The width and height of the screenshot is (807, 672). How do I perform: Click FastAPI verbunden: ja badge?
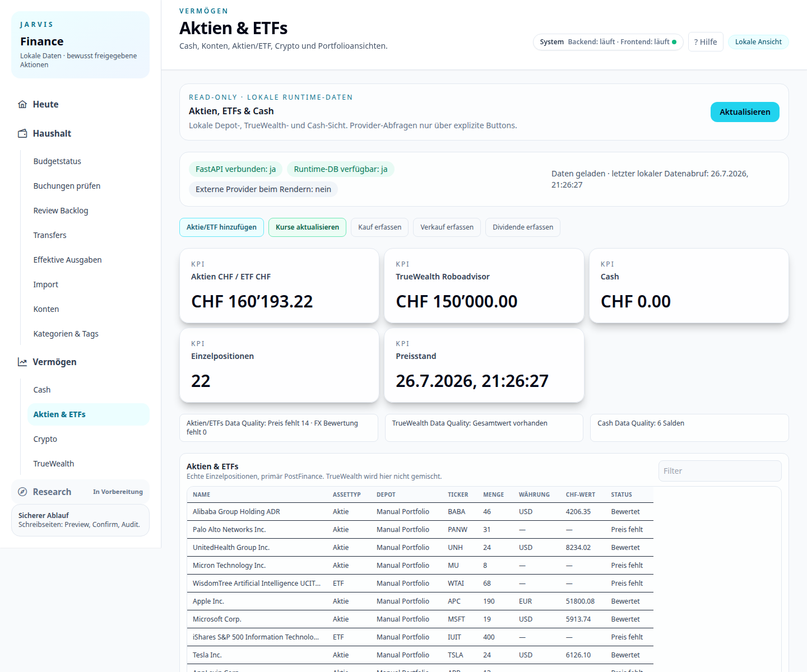(235, 169)
